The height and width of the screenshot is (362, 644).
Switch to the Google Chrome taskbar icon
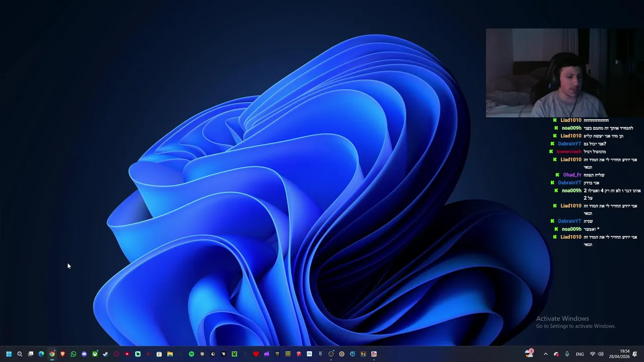(52, 354)
